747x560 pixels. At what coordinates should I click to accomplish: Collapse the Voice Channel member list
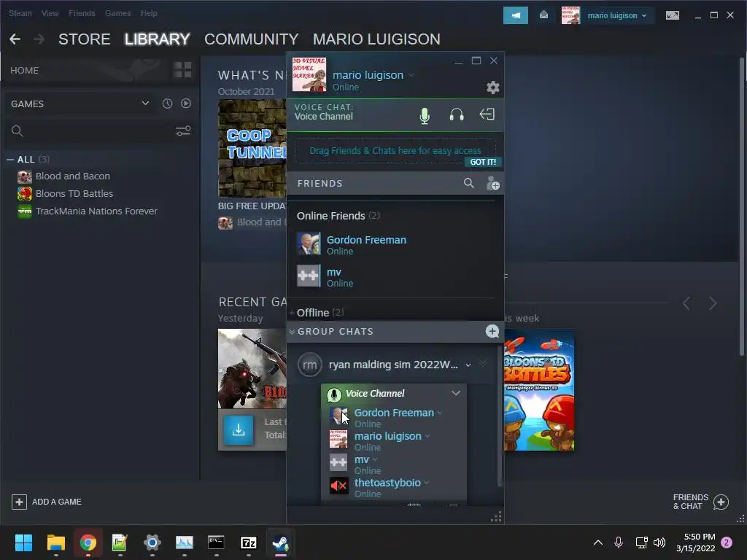(456, 393)
